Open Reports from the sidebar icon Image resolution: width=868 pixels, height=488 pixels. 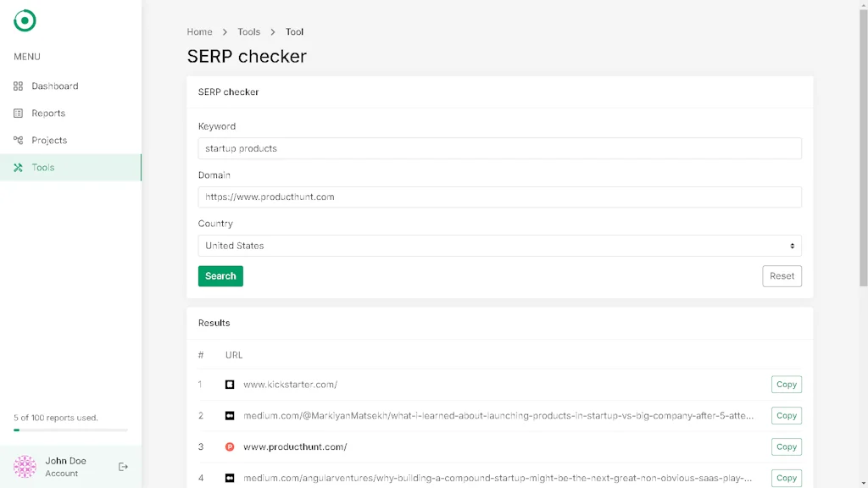tap(19, 113)
